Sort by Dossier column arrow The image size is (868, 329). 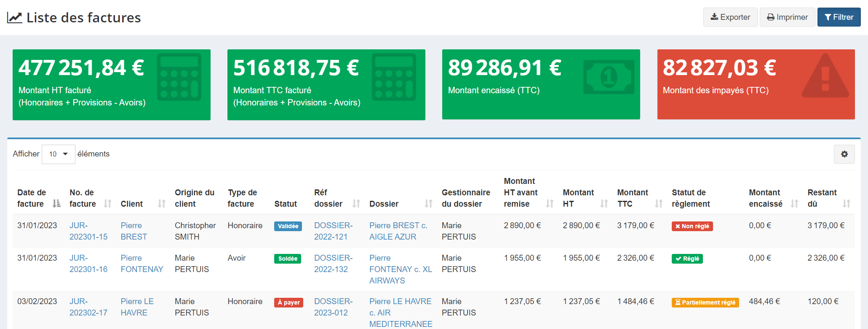coord(429,204)
